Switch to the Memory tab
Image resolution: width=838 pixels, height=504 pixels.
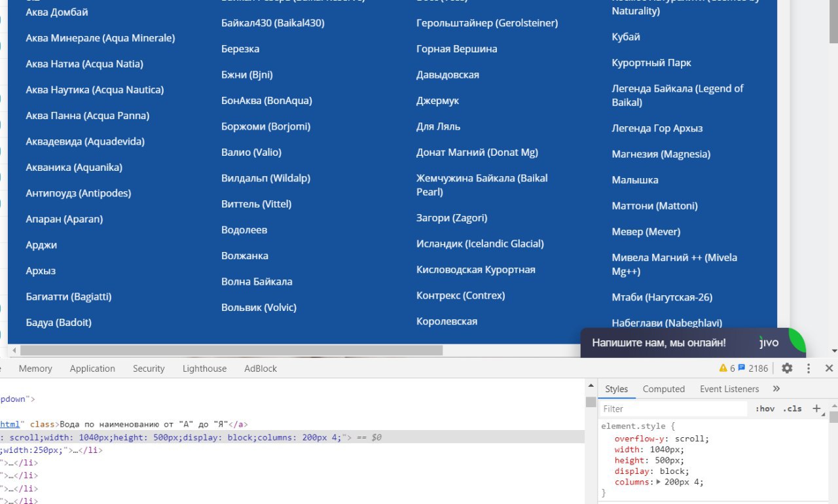[x=35, y=369]
